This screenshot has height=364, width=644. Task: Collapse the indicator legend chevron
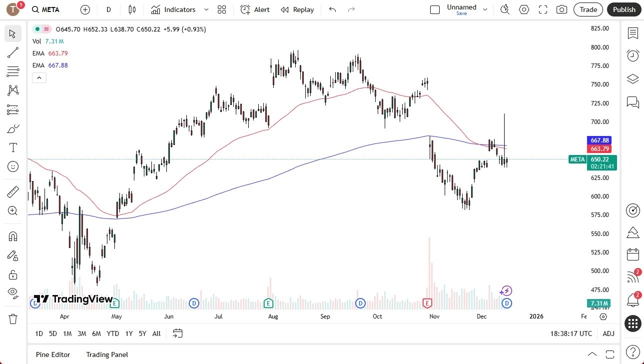[x=39, y=77]
